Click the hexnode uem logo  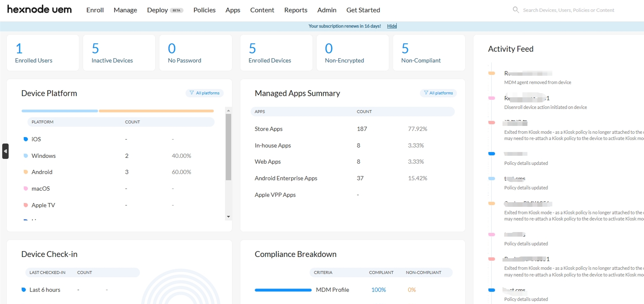[x=39, y=9]
